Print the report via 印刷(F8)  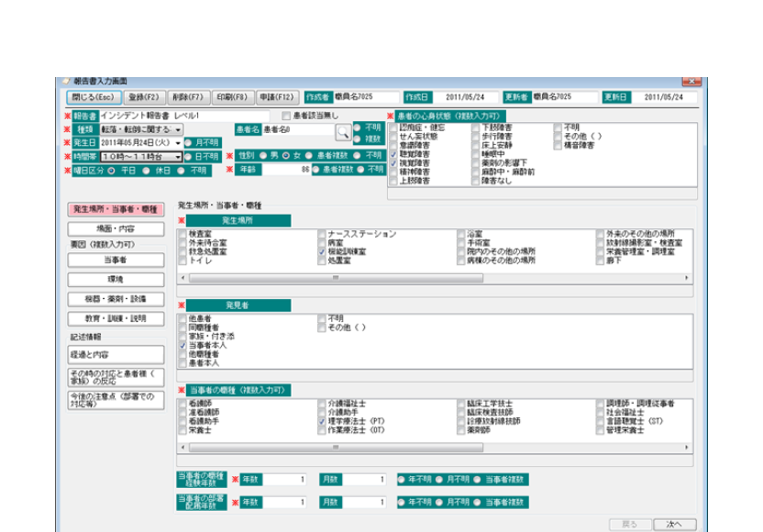click(232, 97)
